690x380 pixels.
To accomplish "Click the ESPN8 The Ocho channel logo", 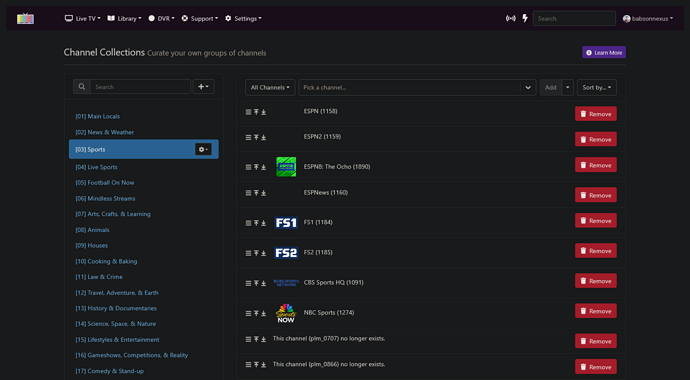I will [286, 167].
